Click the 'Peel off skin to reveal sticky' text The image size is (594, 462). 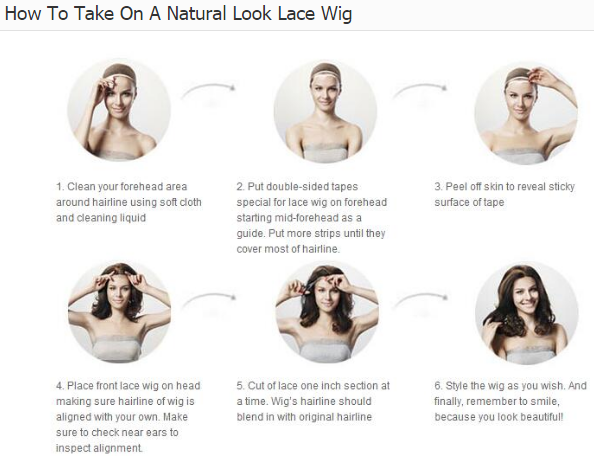pos(510,187)
